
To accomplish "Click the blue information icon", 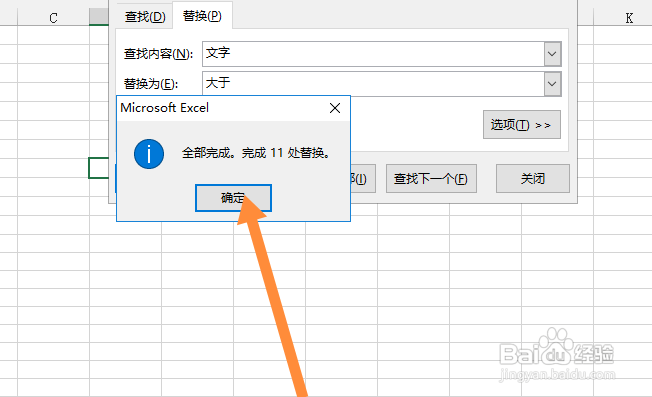I will click(x=149, y=154).
